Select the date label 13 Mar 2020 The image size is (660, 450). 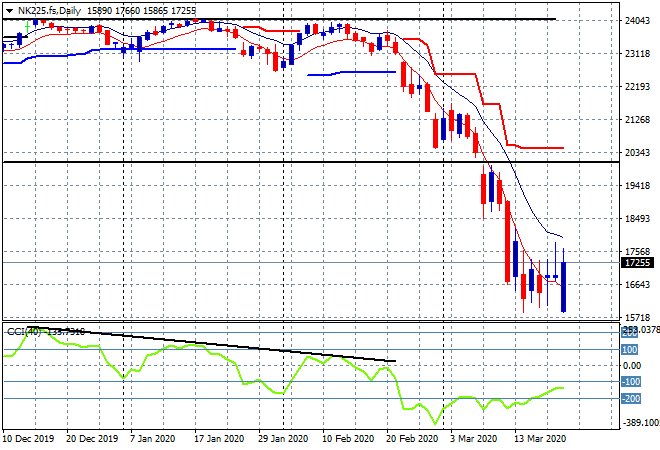(x=540, y=439)
